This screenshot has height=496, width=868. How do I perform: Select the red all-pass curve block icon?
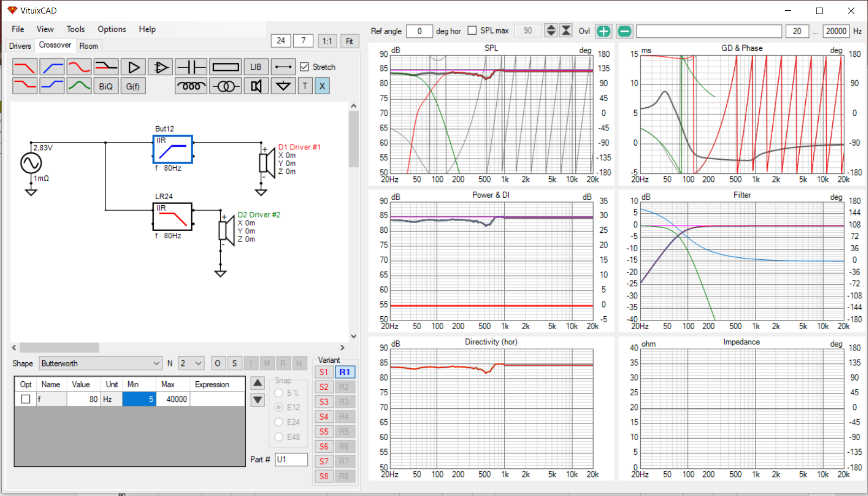click(79, 67)
